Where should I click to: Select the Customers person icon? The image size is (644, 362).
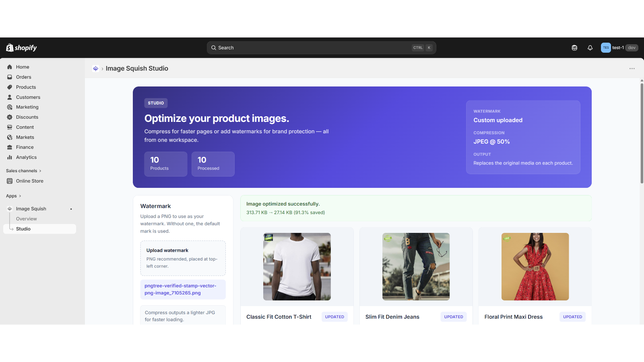click(10, 97)
